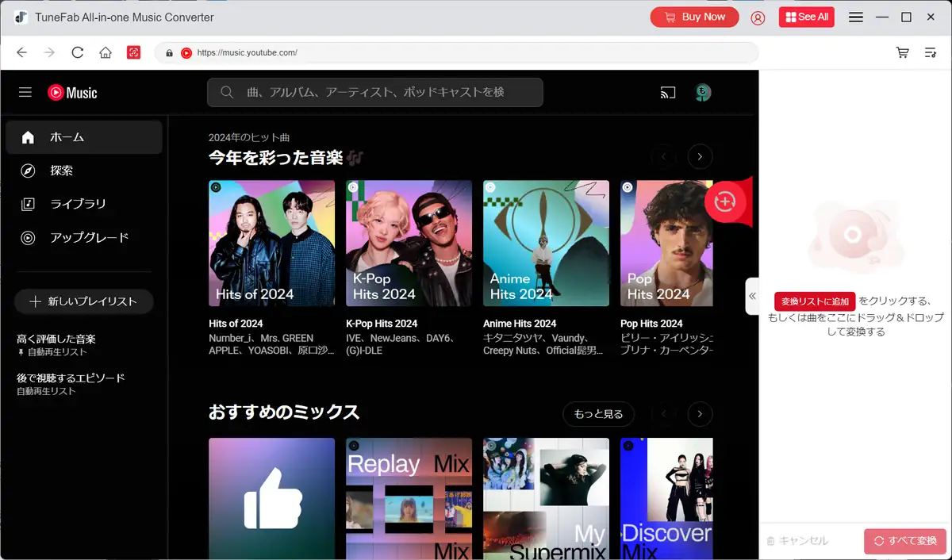Open the K-Pop Hits 2024 playlist thumbnail
The image size is (952, 560).
409,243
